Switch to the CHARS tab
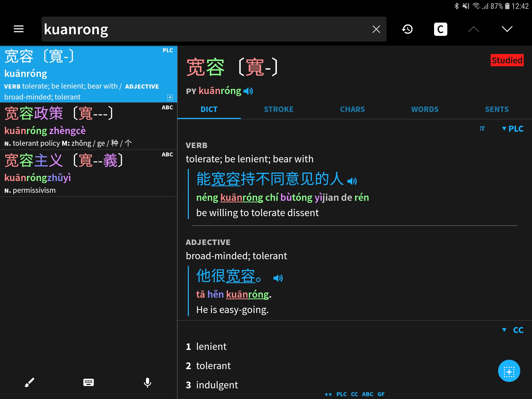The image size is (532, 399). tap(353, 109)
